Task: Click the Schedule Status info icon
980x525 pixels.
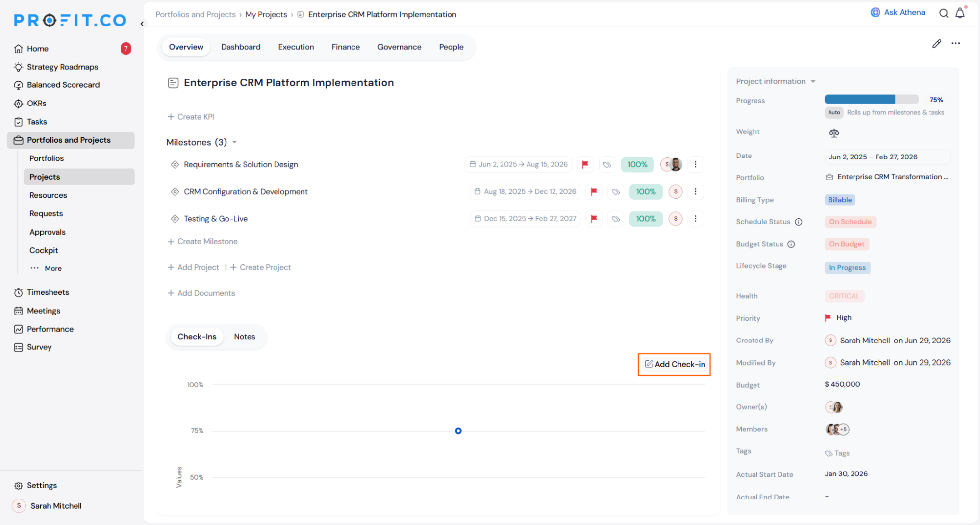Action: pyautogui.click(x=798, y=222)
